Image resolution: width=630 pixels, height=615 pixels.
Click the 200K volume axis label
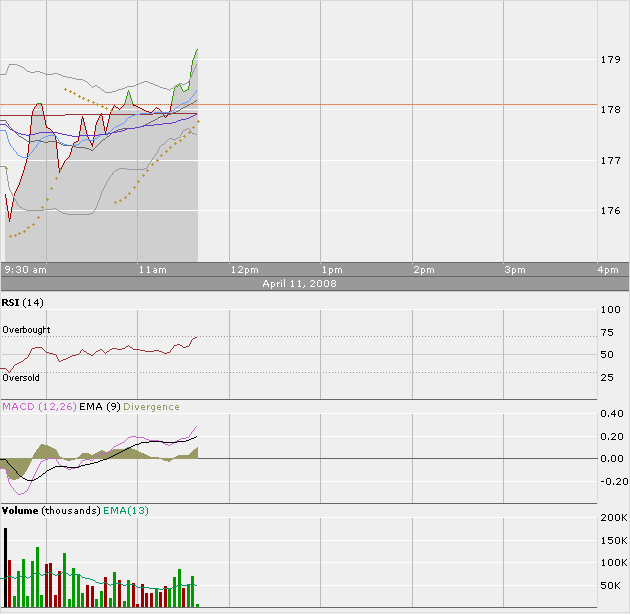click(612, 520)
